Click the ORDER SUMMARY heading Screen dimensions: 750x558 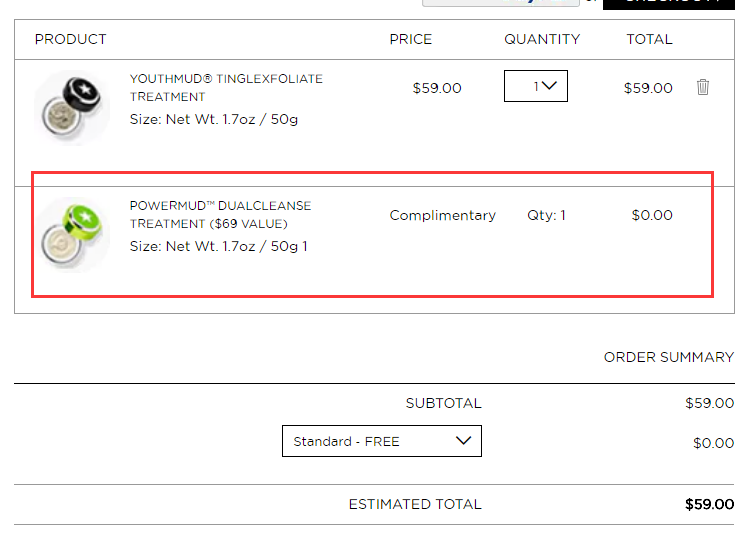click(669, 357)
